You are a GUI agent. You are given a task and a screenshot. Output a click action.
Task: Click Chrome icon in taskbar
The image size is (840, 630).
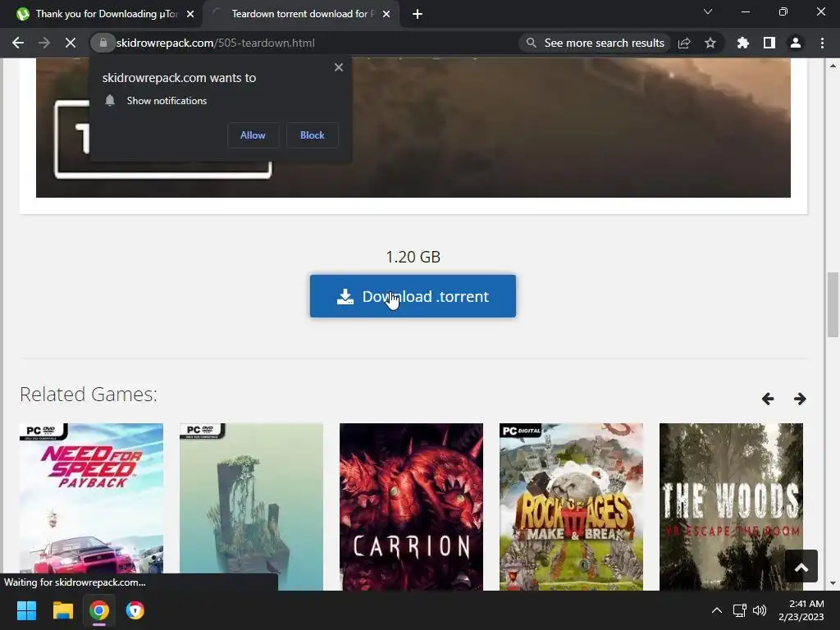(99, 610)
